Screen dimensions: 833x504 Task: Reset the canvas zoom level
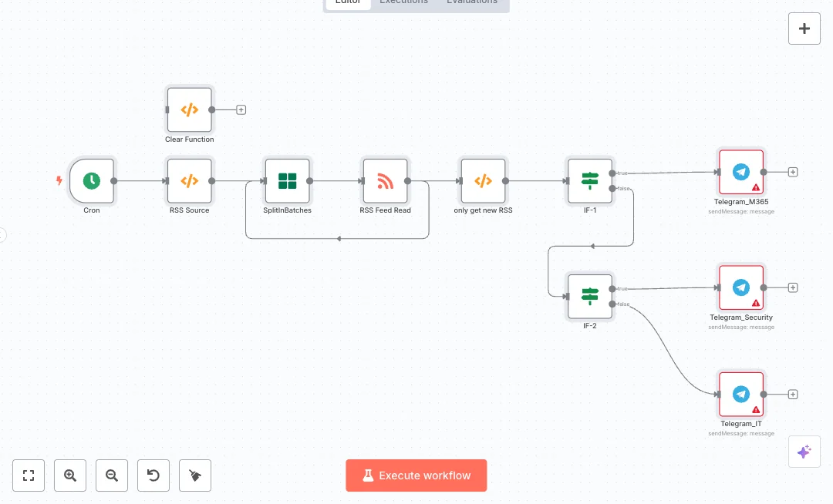point(153,475)
